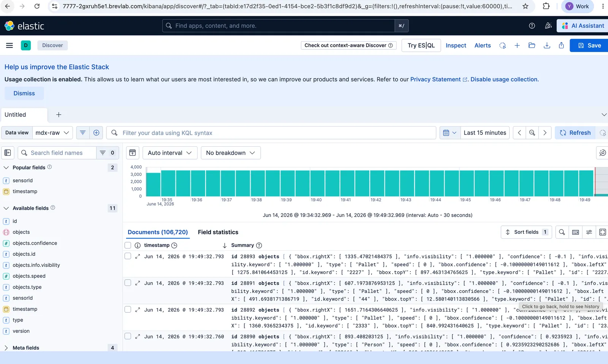The height and width of the screenshot is (364, 608).
Task: Expand the document with id 28893
Action: [x=138, y=256]
